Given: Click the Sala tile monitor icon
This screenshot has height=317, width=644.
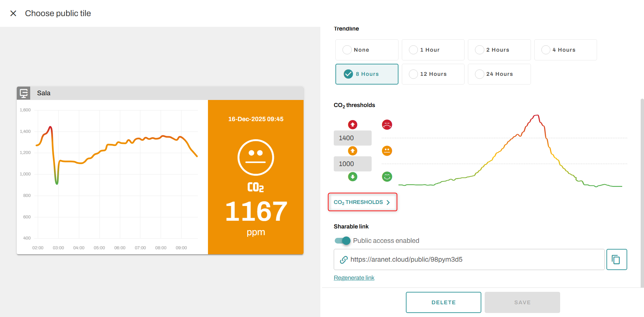Looking at the screenshot, I should [x=23, y=93].
